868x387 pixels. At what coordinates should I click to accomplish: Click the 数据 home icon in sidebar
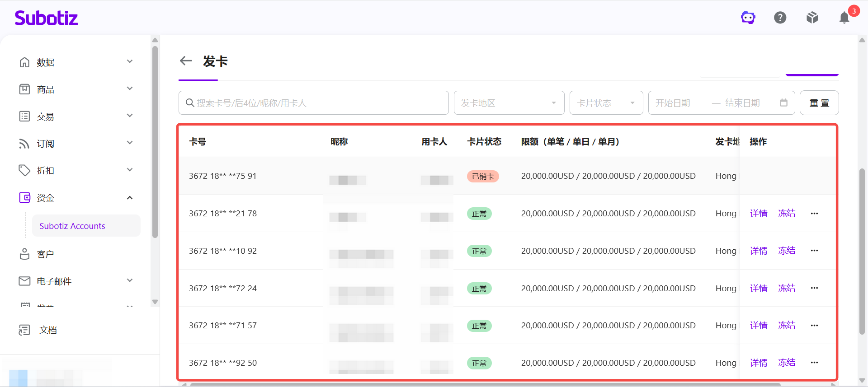pyautogui.click(x=24, y=62)
